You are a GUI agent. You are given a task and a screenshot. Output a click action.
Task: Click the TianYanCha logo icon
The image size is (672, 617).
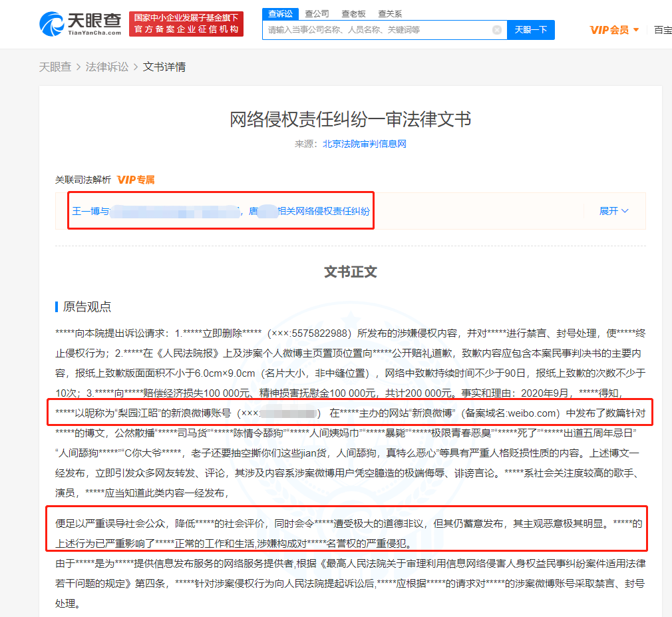[51, 24]
